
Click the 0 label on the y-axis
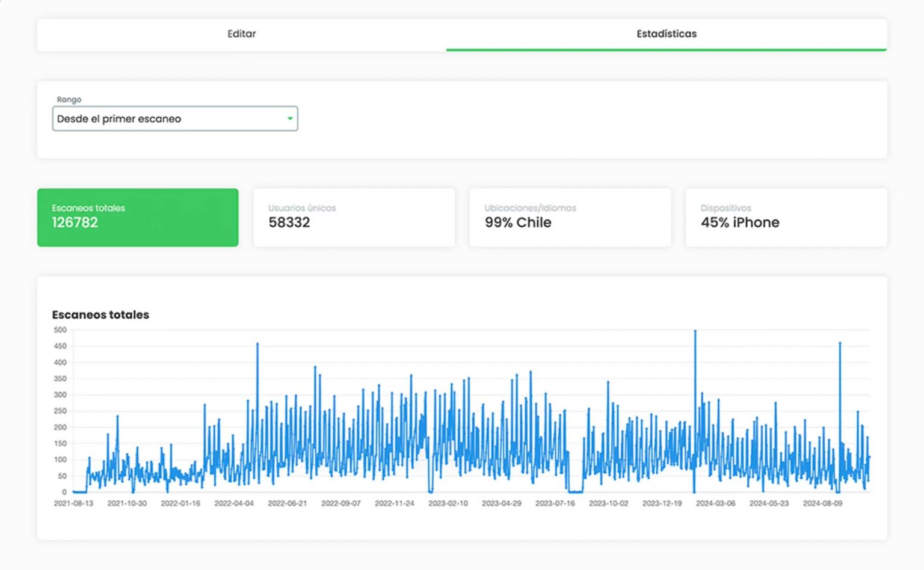point(64,492)
